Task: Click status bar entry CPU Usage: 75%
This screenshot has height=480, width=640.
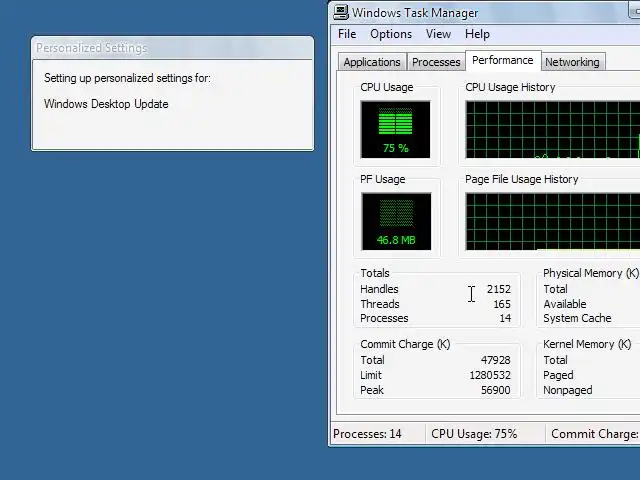Action: coord(474,434)
